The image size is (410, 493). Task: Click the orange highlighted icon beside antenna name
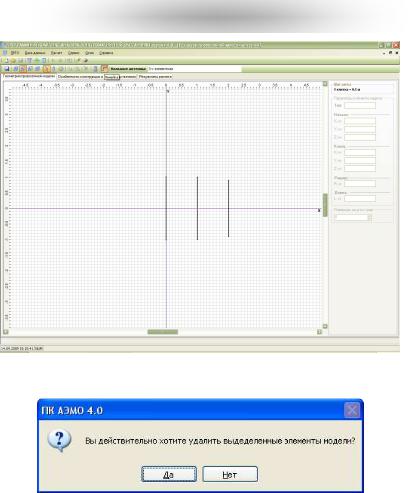pos(105,69)
